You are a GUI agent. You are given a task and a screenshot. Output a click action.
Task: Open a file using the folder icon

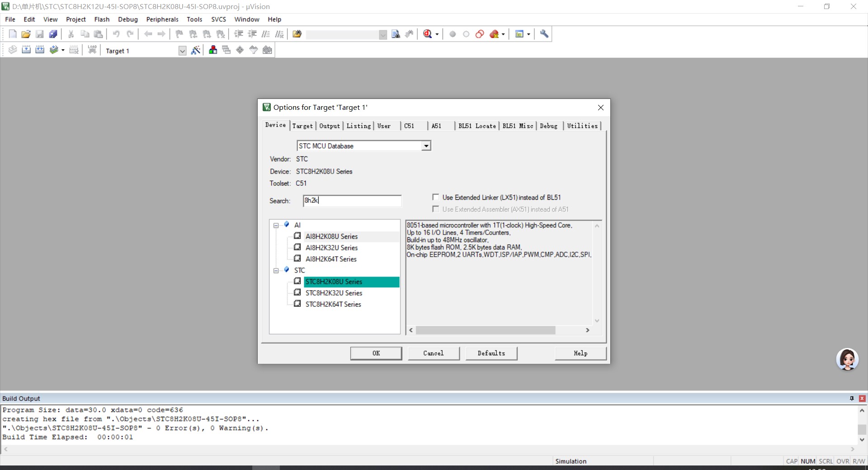[x=26, y=34]
